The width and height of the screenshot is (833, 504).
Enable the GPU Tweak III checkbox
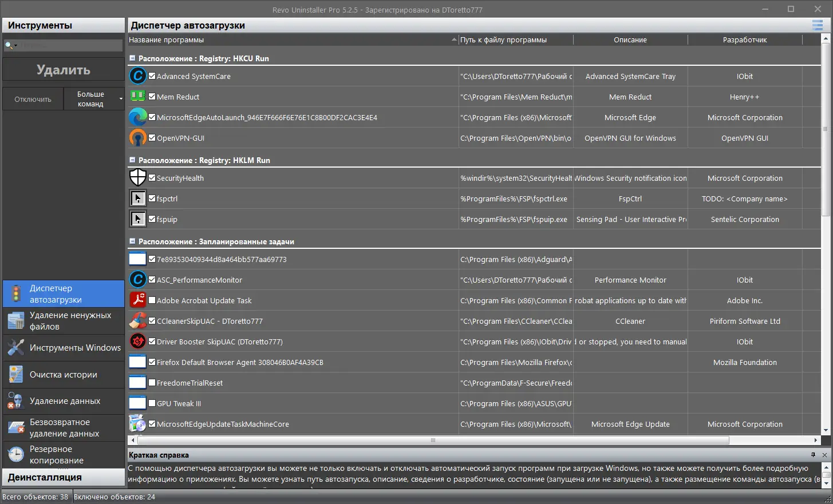(152, 403)
